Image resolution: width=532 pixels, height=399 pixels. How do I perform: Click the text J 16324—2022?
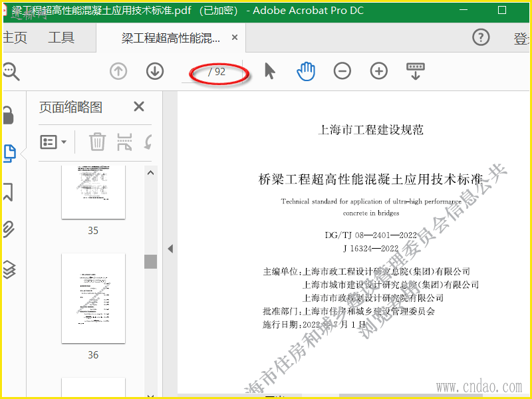click(370, 248)
